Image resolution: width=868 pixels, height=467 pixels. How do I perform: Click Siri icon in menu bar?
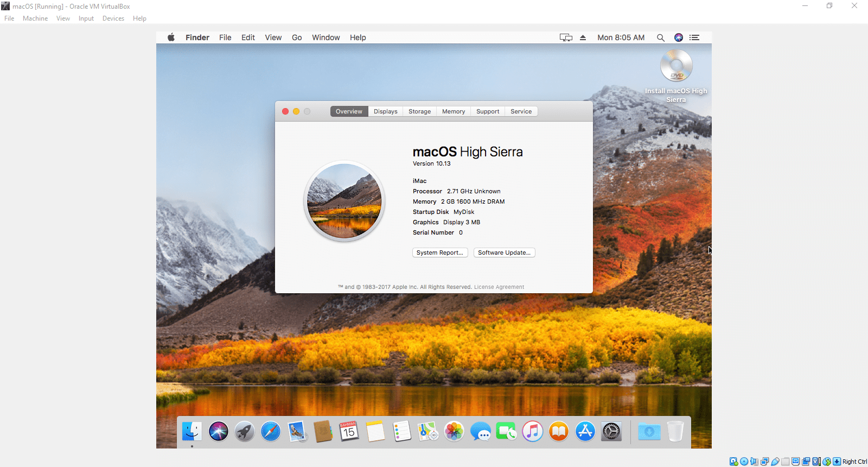point(679,37)
